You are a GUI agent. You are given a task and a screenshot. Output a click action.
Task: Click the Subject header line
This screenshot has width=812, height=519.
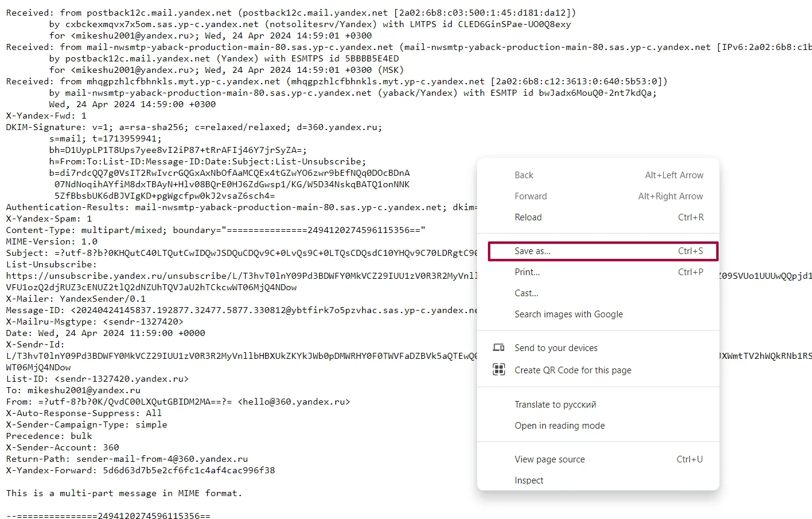pos(242,253)
